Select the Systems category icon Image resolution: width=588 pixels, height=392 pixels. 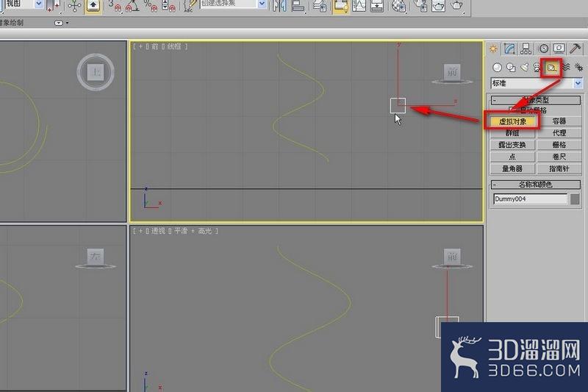point(578,68)
